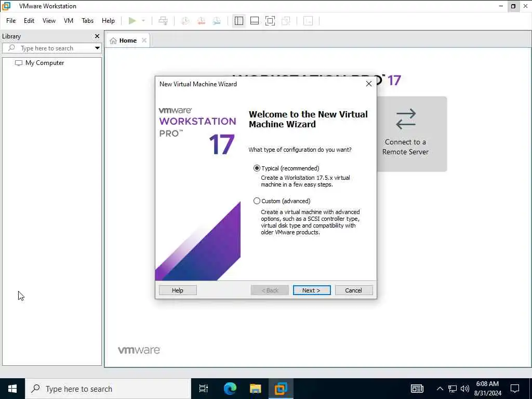Click the VMware Workstation title bar logo
The width and height of the screenshot is (532, 399).
pyautogui.click(x=6, y=6)
